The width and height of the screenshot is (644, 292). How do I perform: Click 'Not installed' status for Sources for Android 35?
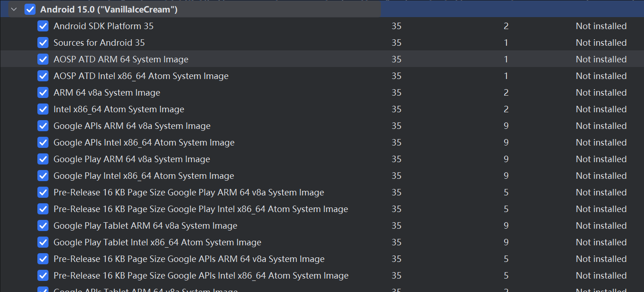[601, 43]
